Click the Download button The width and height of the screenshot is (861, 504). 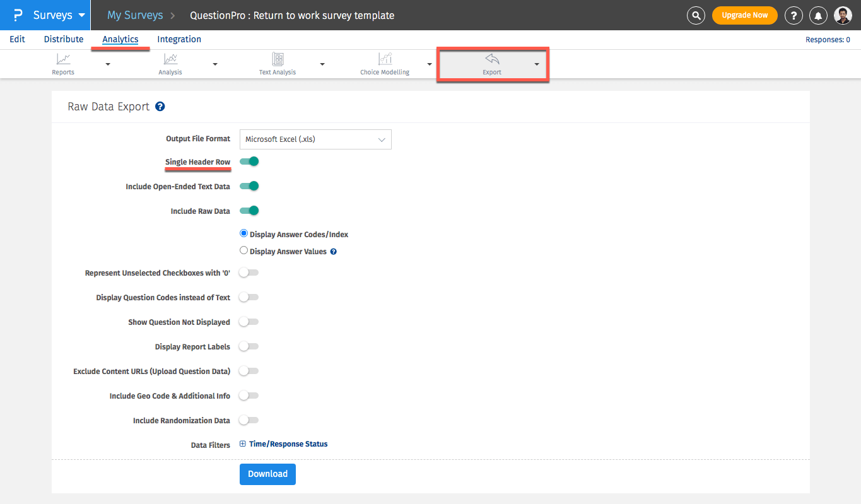click(x=267, y=474)
